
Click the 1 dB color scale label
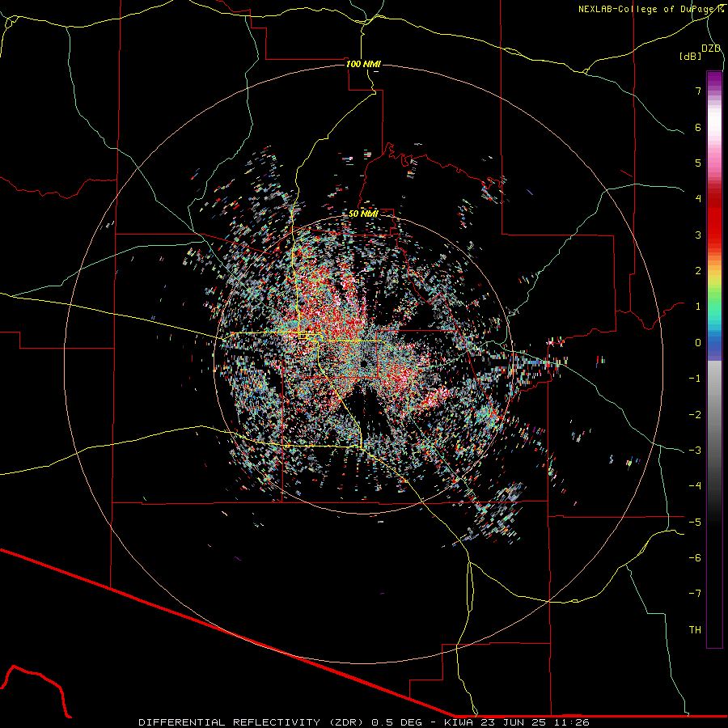(698, 307)
